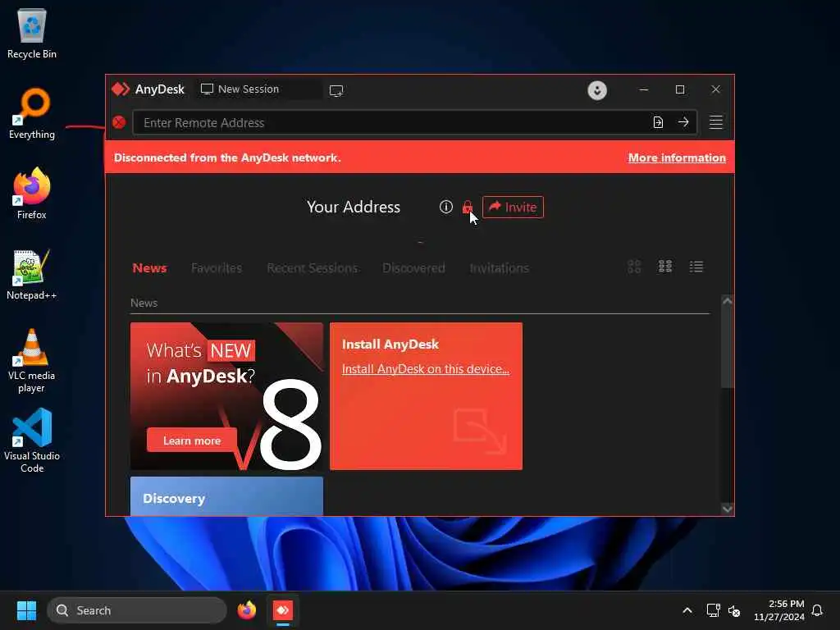This screenshot has height=630, width=840.
Task: Click the AnyDesk taskbar icon
Action: 283,610
